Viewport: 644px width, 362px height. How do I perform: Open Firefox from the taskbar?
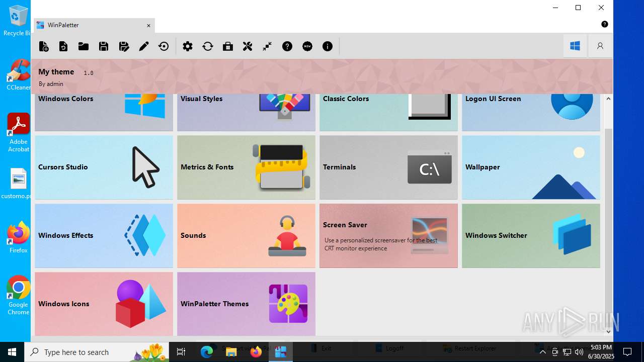click(x=256, y=352)
